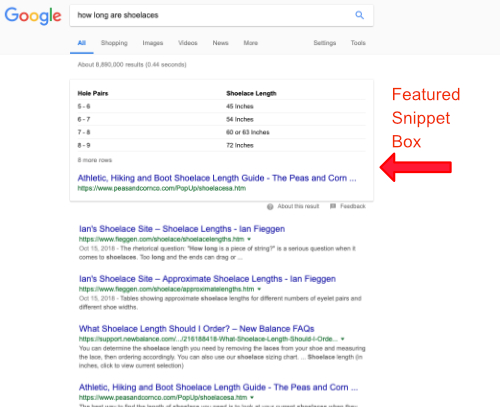Click inside the search query field
The height and width of the screenshot is (407, 500).
coord(213,15)
